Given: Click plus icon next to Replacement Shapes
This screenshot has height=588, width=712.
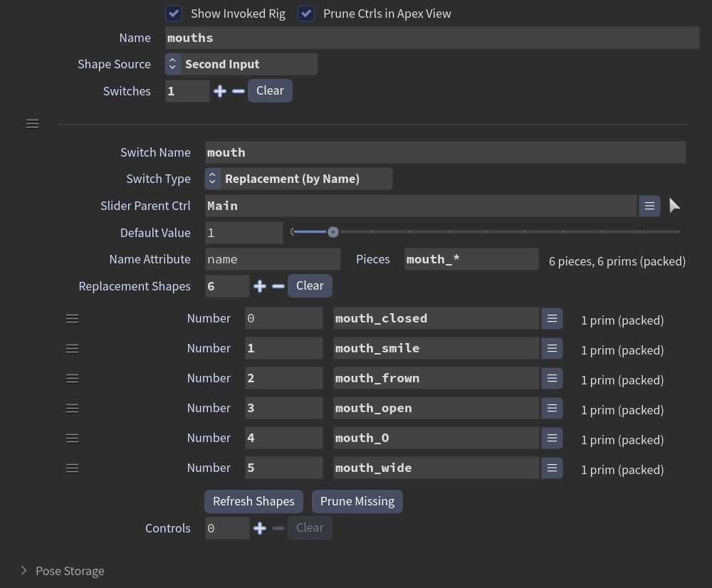Looking at the screenshot, I should tap(260, 286).
